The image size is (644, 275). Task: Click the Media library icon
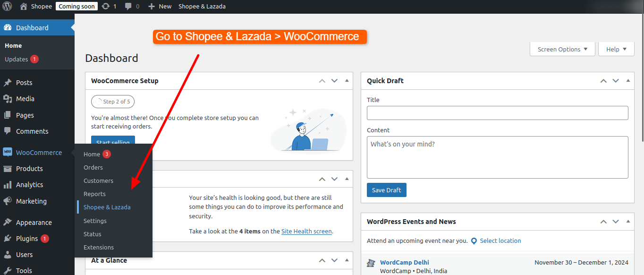coord(8,99)
